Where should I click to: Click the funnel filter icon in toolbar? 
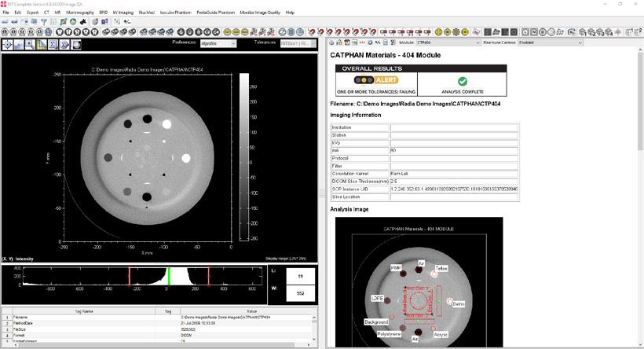tap(44, 22)
